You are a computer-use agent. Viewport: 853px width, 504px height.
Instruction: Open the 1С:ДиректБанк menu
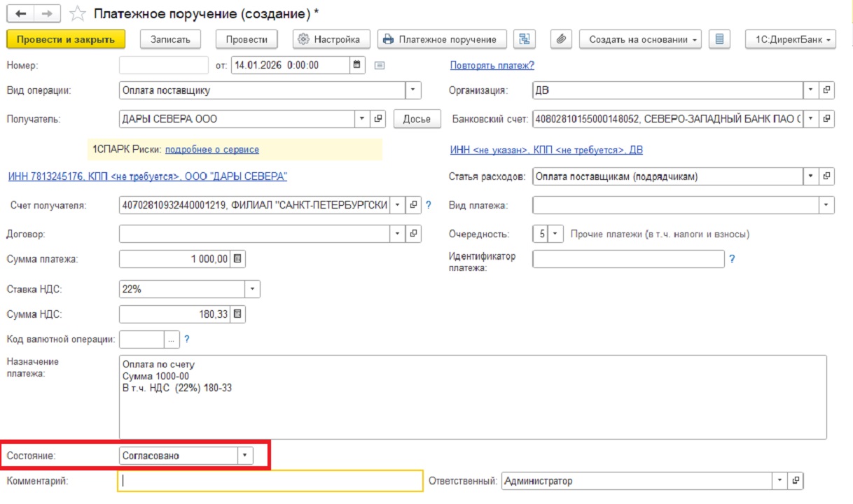point(791,39)
